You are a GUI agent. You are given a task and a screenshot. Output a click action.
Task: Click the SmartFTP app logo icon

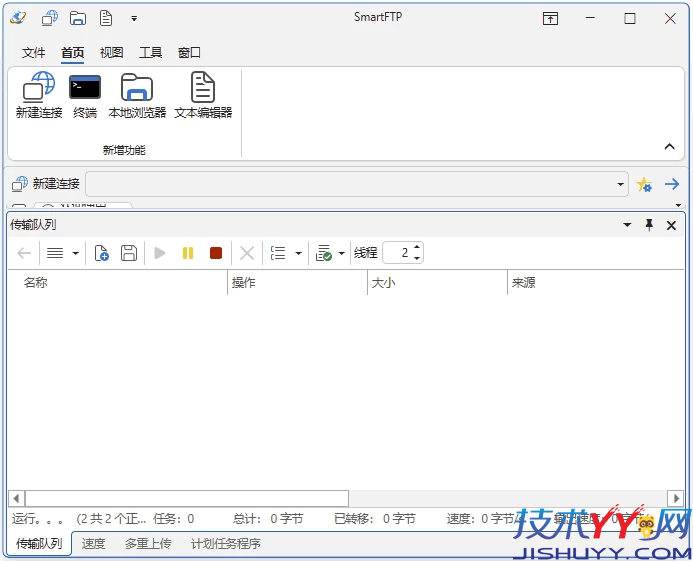tap(19, 18)
